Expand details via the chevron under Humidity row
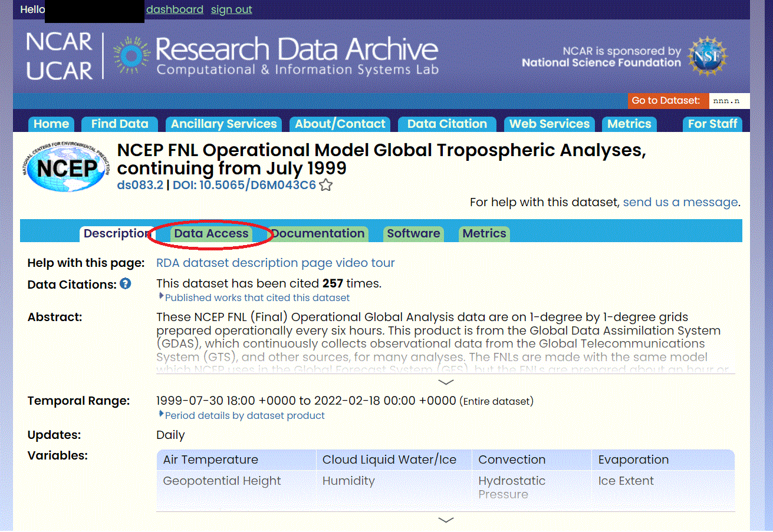This screenshot has height=532, width=773. 446,520
